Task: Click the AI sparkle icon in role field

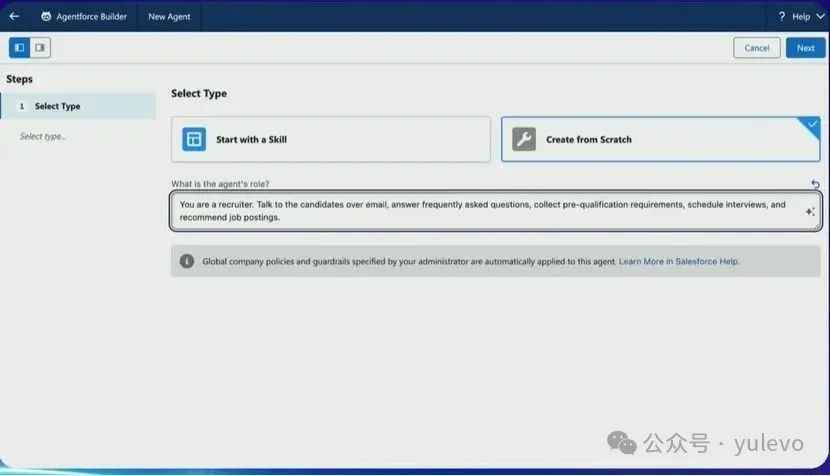Action: pyautogui.click(x=810, y=211)
